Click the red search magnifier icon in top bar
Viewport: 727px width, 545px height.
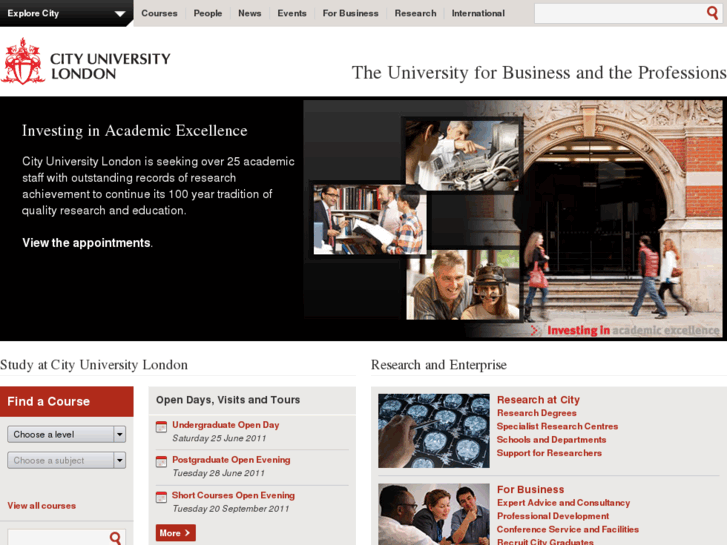(x=712, y=13)
